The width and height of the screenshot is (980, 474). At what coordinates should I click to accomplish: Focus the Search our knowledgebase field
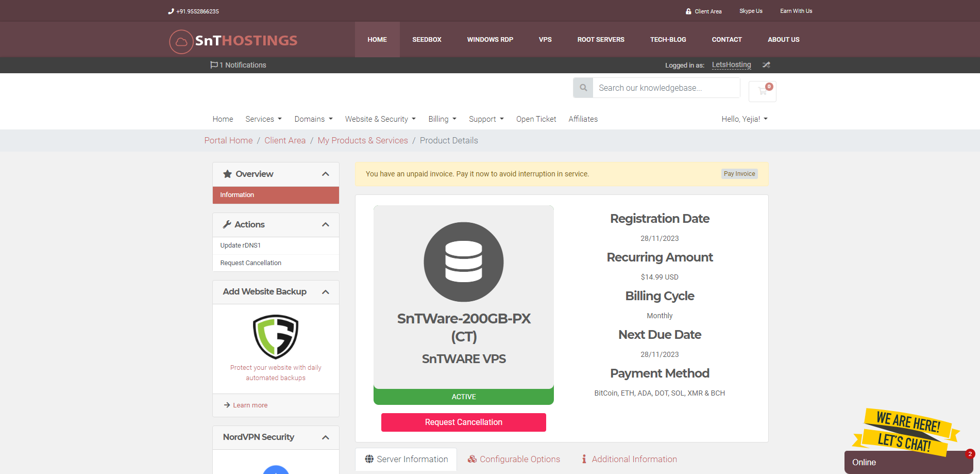[x=666, y=88]
